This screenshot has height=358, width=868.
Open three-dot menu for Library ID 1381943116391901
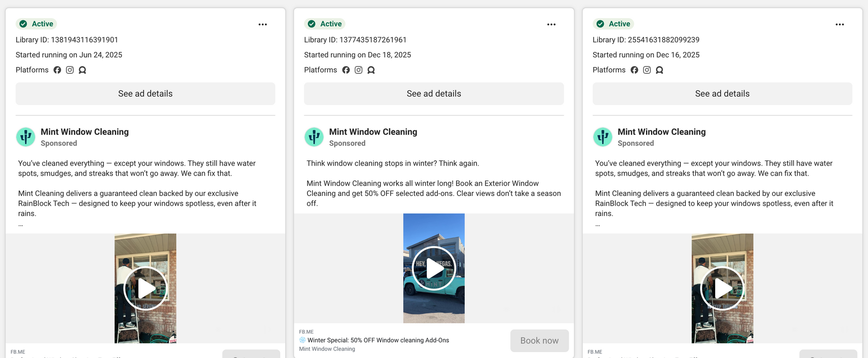click(x=263, y=24)
